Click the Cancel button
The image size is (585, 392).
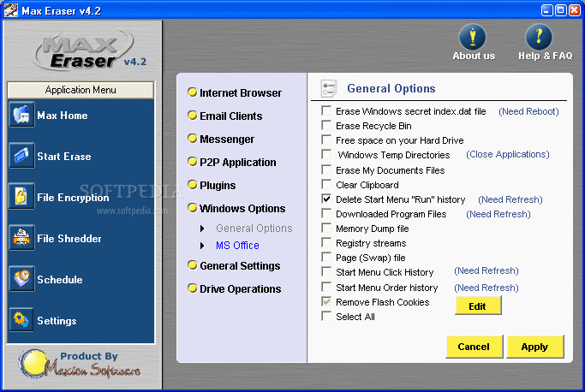tap(475, 347)
